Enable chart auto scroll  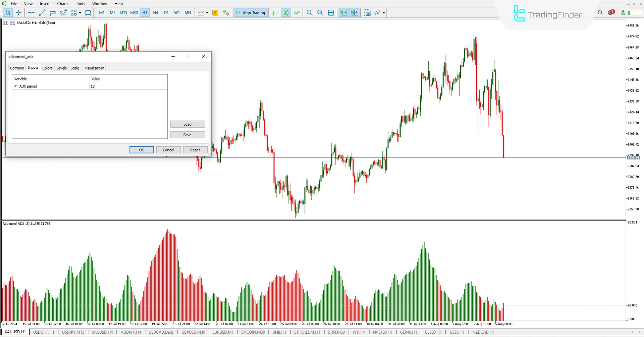pos(343,13)
